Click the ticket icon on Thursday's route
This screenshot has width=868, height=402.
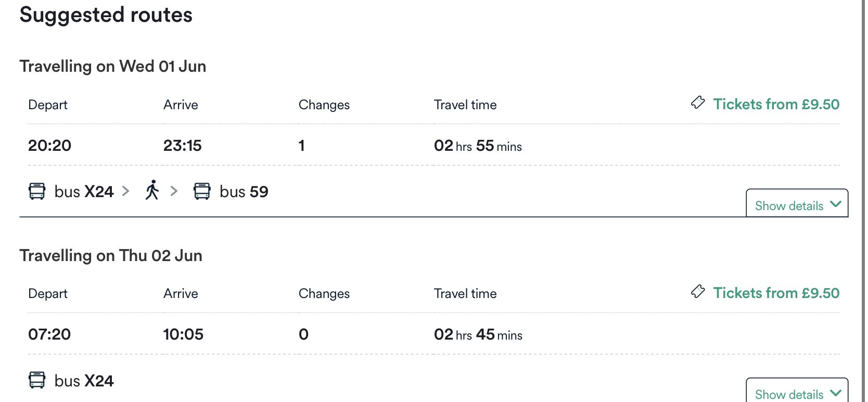tap(698, 292)
